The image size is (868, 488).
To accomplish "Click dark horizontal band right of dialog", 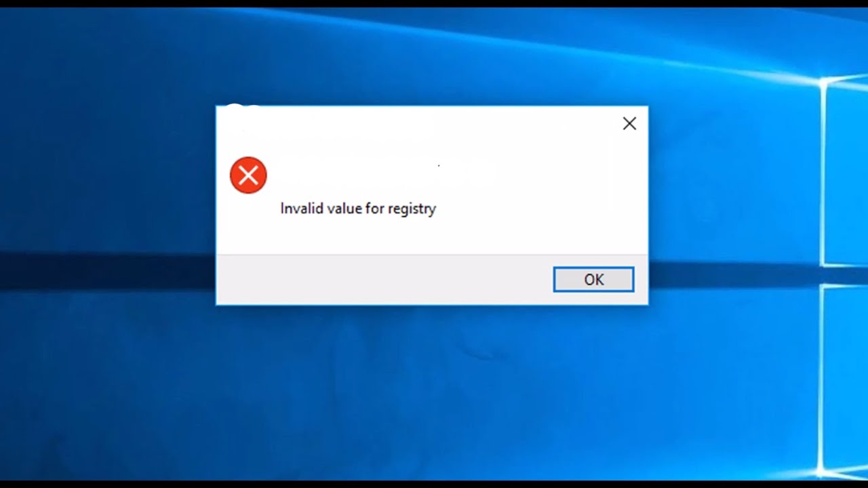I will point(732,274).
